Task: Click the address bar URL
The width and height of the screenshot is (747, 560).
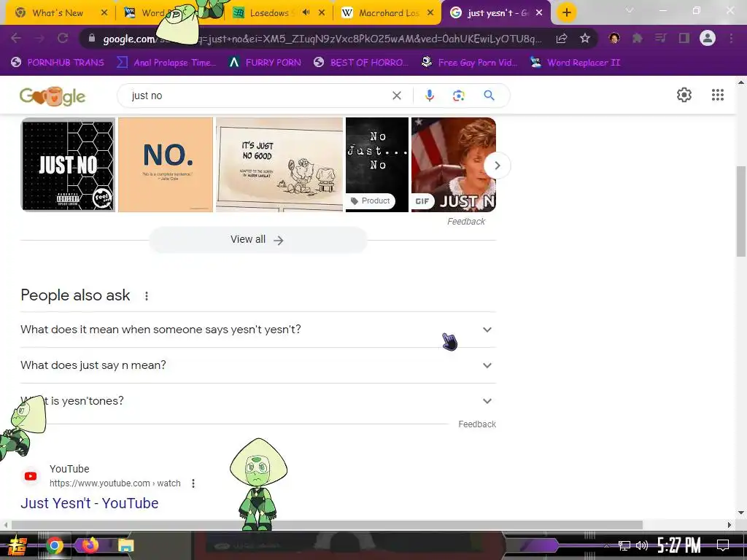Action: point(322,39)
